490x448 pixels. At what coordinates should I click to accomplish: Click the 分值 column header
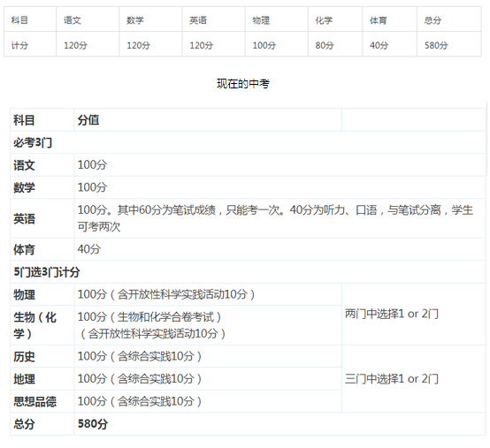pyautogui.click(x=88, y=120)
